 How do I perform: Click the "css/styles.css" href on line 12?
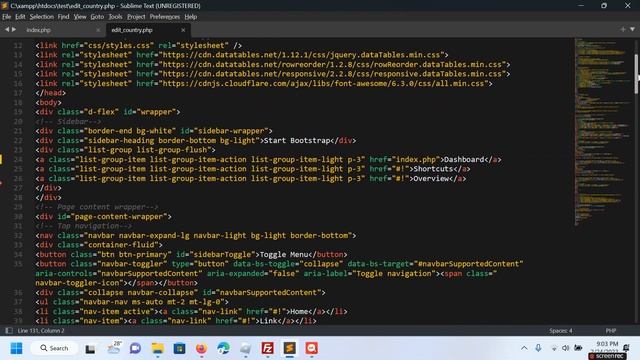[119, 46]
